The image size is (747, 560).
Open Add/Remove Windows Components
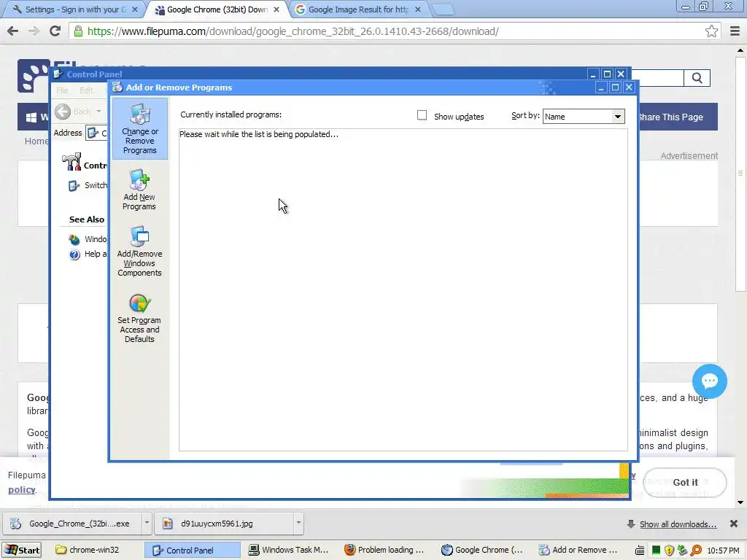(139, 251)
